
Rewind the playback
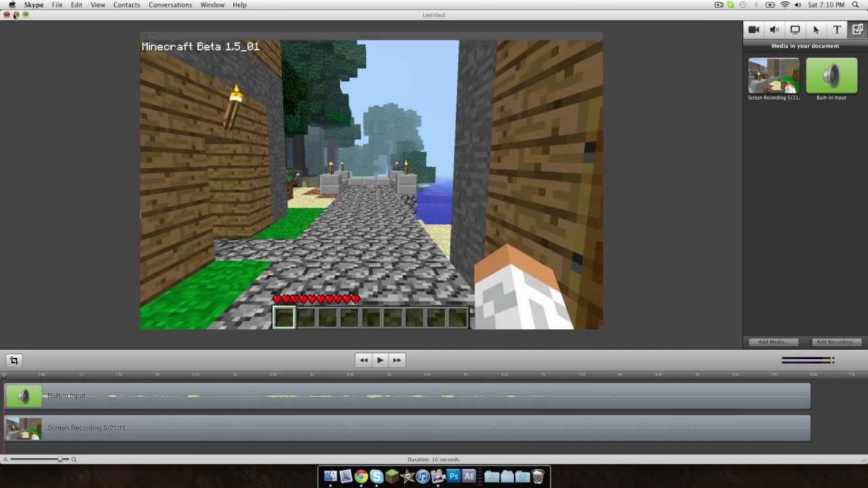point(363,361)
